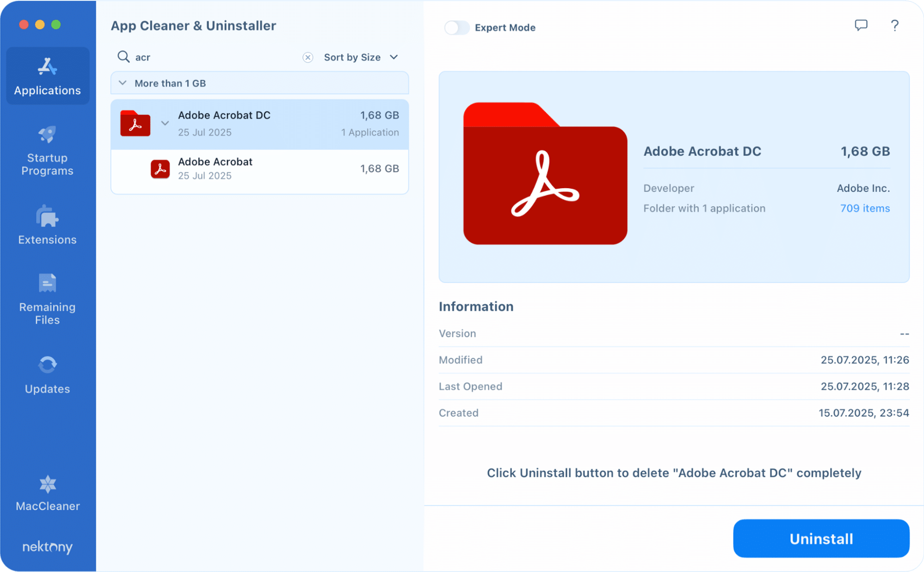Click the Uninstall button
This screenshot has width=924, height=572.
coord(821,538)
